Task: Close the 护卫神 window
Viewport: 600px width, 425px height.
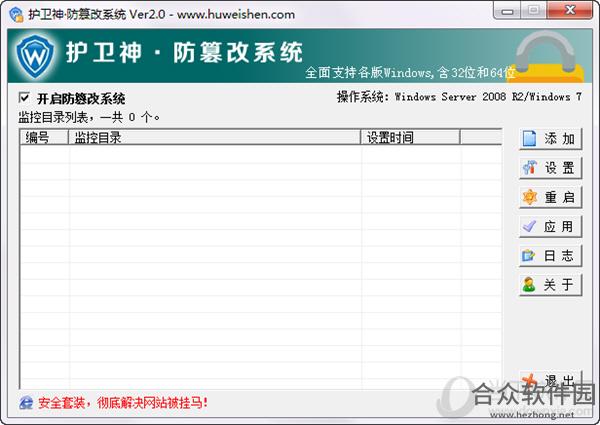Action: tap(570, 10)
